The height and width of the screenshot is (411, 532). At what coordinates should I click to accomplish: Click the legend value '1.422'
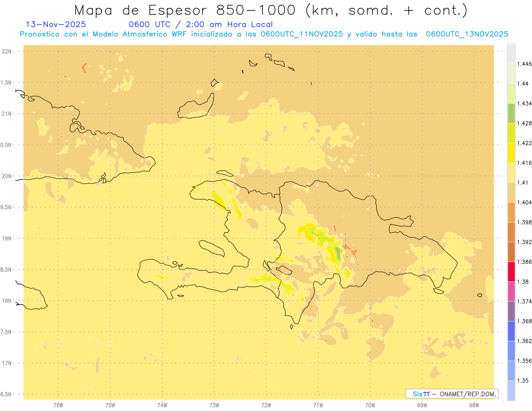pos(524,143)
